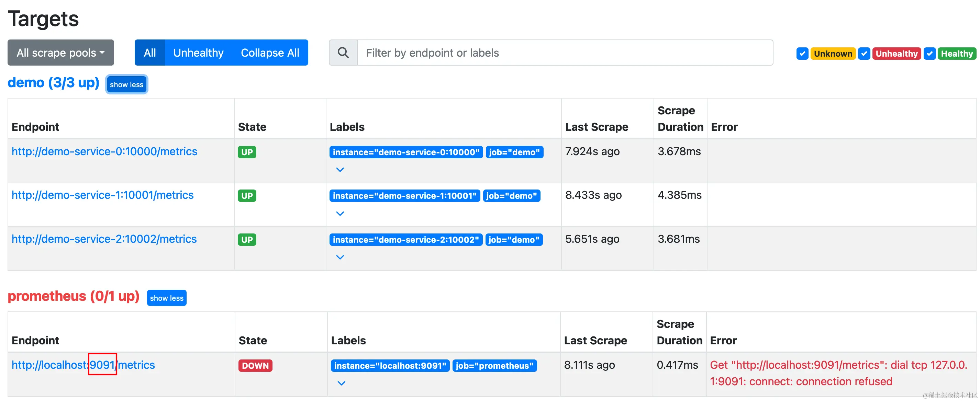Open localhost:9091 metrics endpoint link

[x=83, y=365]
